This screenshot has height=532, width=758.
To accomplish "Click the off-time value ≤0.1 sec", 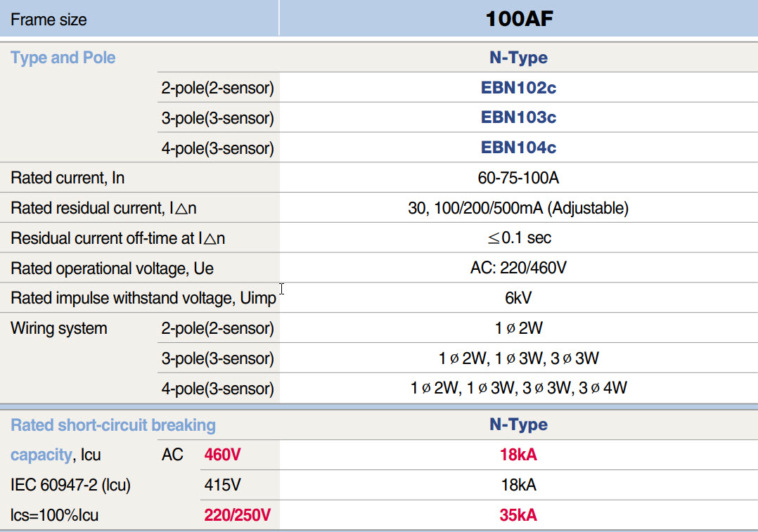I will click(518, 238).
